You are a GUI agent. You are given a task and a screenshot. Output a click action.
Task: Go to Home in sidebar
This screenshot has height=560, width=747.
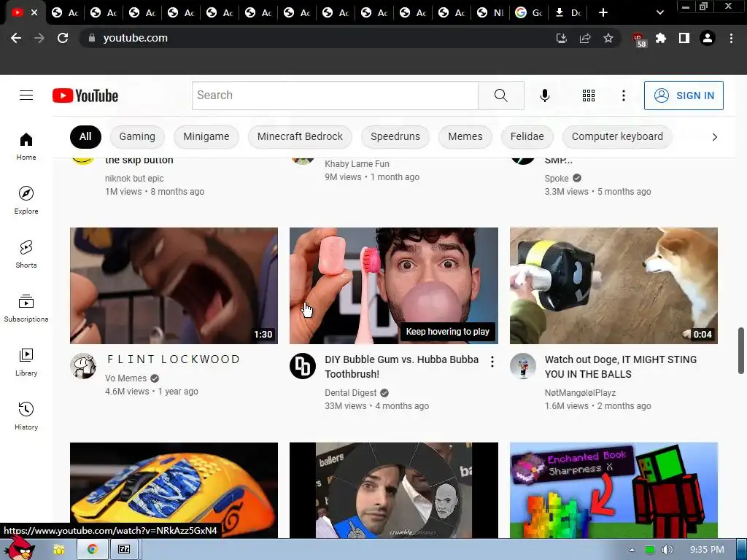(x=26, y=146)
